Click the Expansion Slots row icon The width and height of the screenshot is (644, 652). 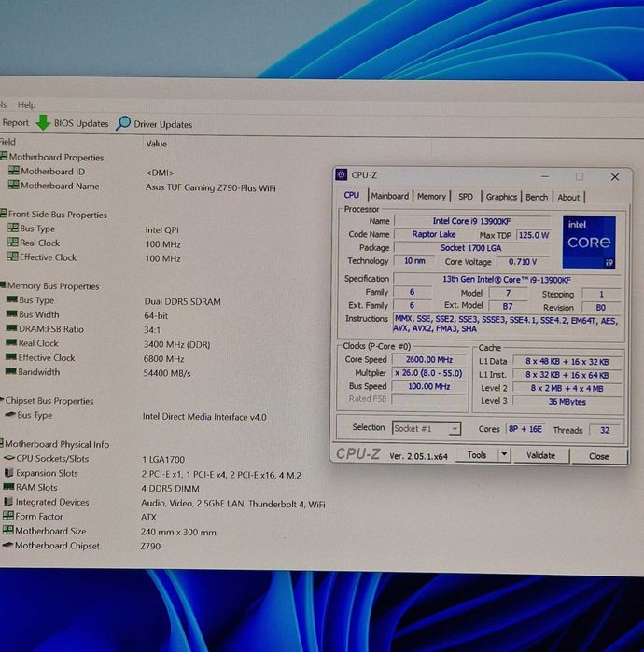click(x=8, y=472)
